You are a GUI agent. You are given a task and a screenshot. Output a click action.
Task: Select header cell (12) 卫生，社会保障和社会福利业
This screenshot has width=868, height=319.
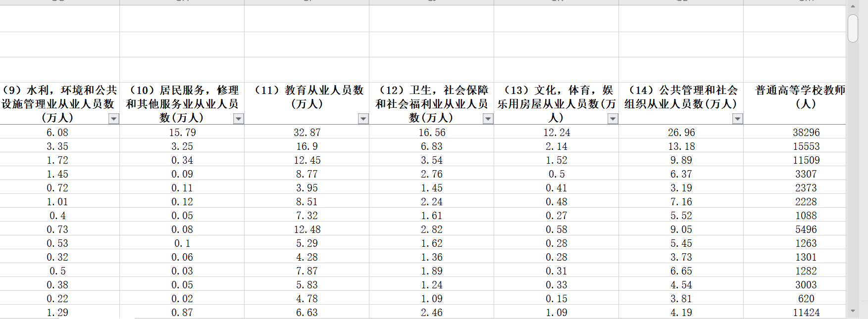coord(432,104)
